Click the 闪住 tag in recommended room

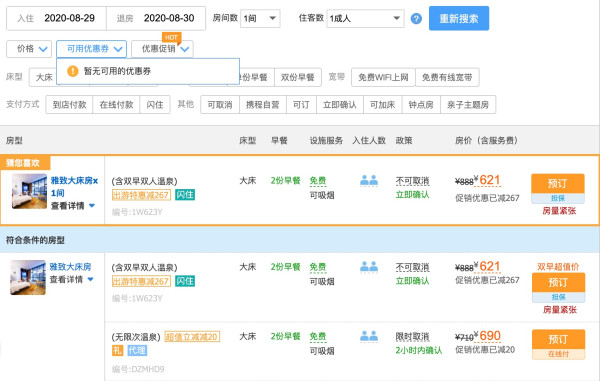(185, 195)
